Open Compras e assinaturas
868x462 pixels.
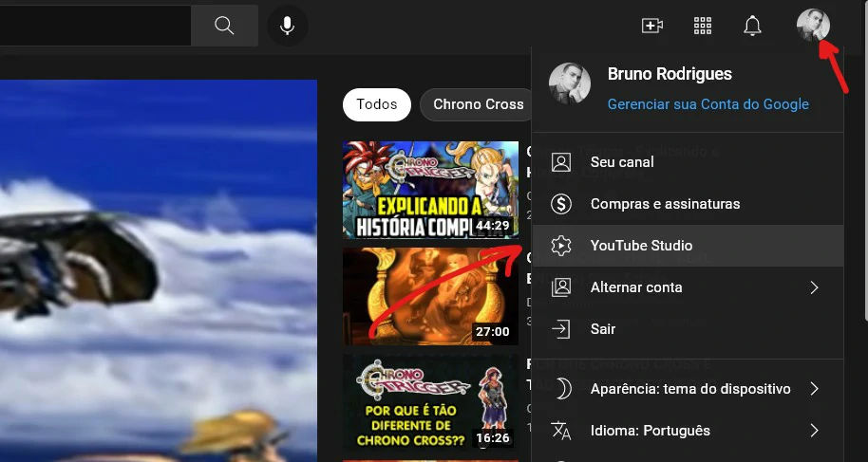click(x=688, y=204)
